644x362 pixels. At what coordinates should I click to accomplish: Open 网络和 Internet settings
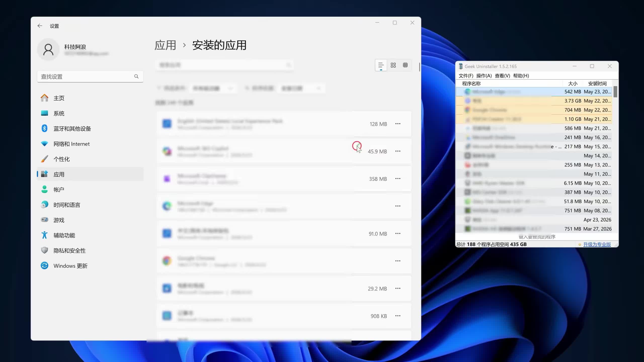tap(90, 144)
